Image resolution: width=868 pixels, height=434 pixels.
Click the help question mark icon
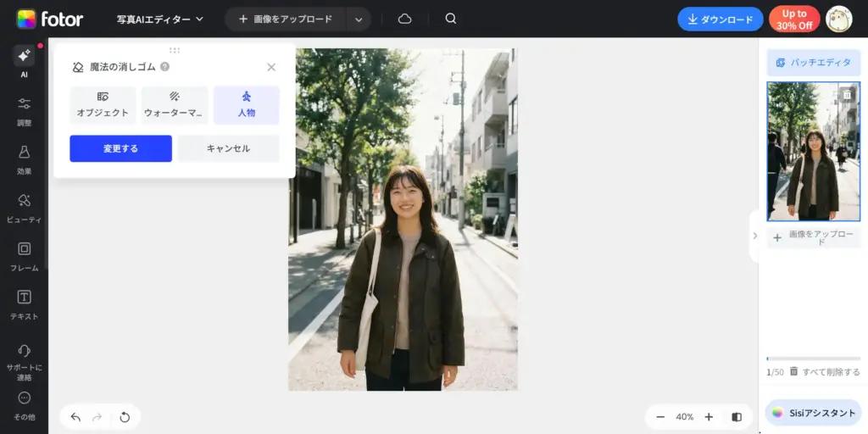pos(164,67)
